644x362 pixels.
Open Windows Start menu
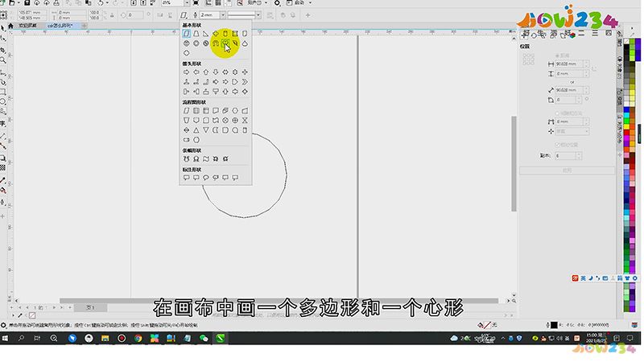tap(5, 338)
